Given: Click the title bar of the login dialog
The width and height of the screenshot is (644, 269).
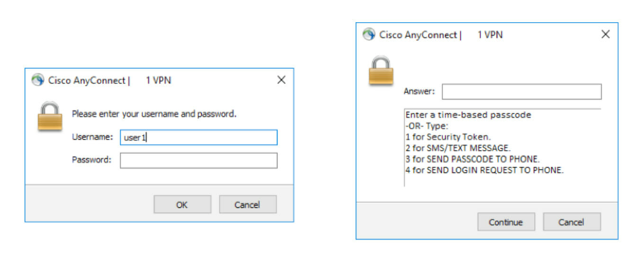Looking at the screenshot, I should [152, 80].
